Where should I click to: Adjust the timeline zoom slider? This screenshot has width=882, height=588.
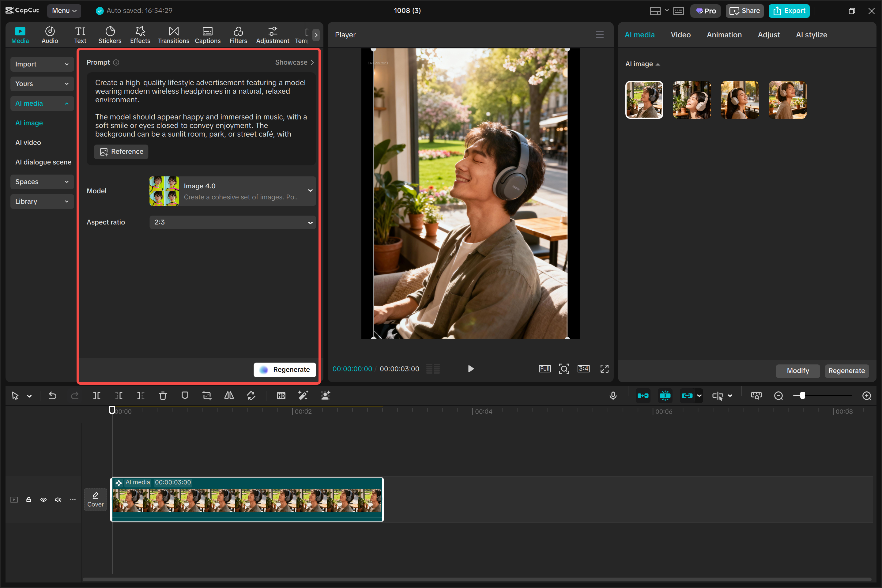point(802,396)
